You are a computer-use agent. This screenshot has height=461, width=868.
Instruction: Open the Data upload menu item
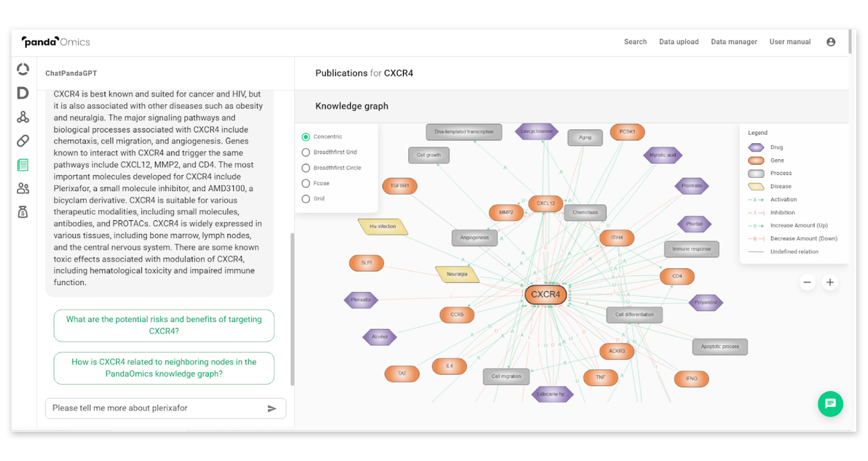(x=678, y=42)
